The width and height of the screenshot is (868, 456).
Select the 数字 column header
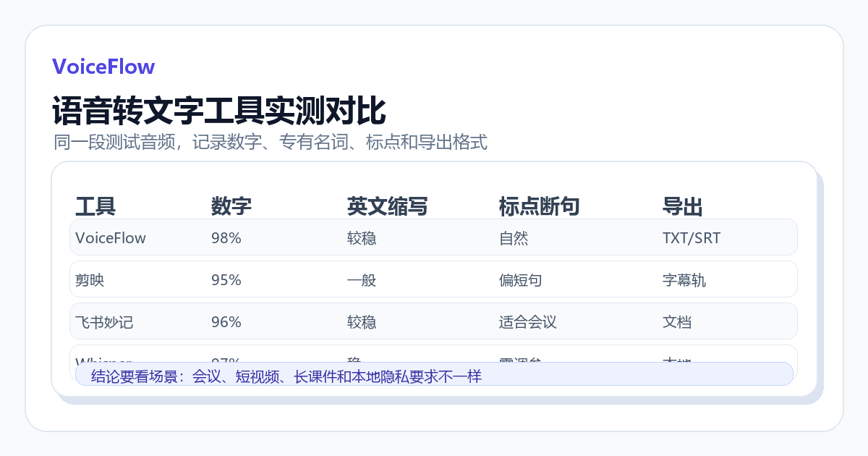click(231, 207)
